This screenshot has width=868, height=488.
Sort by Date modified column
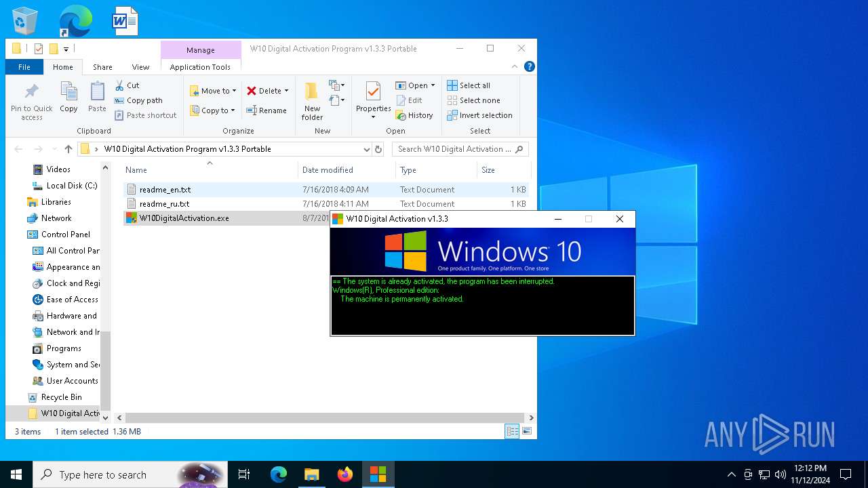(x=347, y=169)
